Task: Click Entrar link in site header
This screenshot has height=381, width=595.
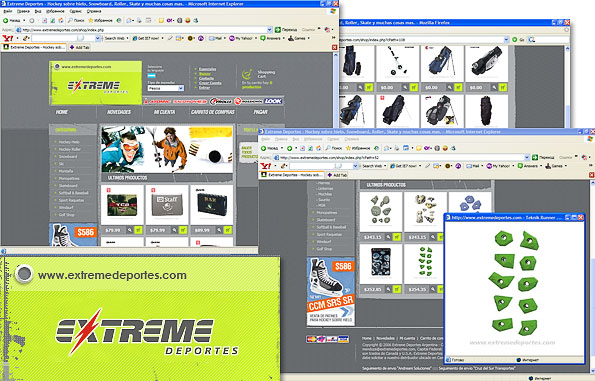Action: tap(204, 88)
